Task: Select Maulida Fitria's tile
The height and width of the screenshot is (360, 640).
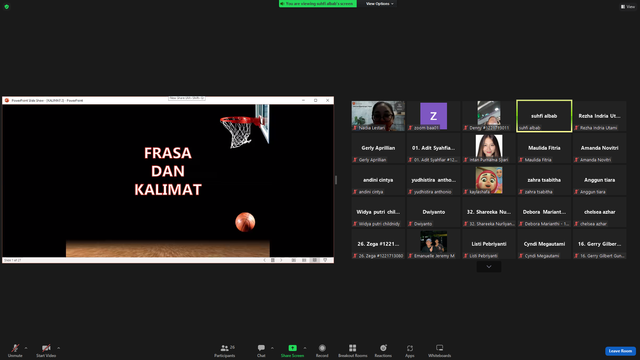Action: pos(544,148)
